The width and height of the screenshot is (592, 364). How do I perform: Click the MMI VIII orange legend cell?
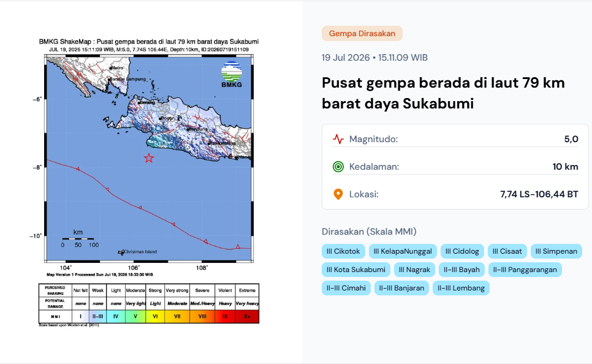pos(202,316)
